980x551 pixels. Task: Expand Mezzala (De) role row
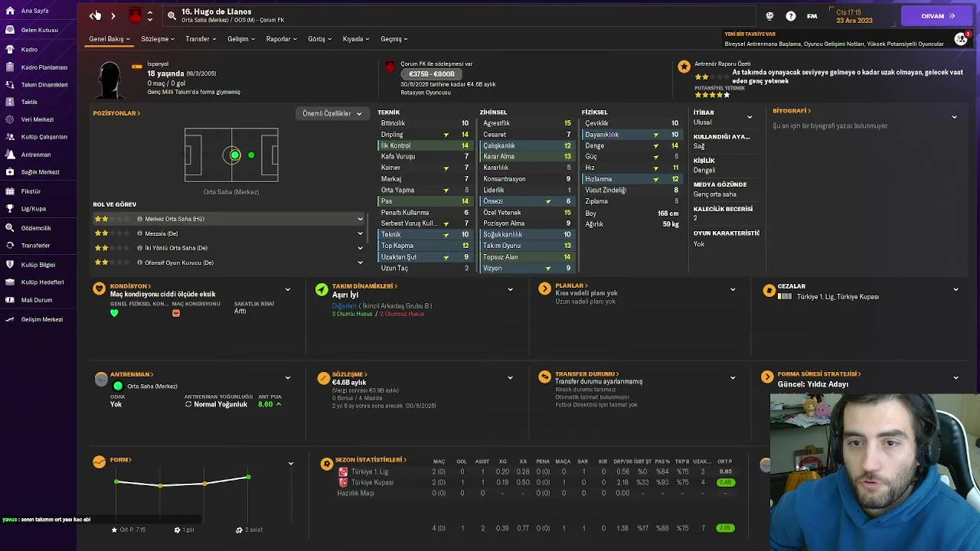(360, 233)
